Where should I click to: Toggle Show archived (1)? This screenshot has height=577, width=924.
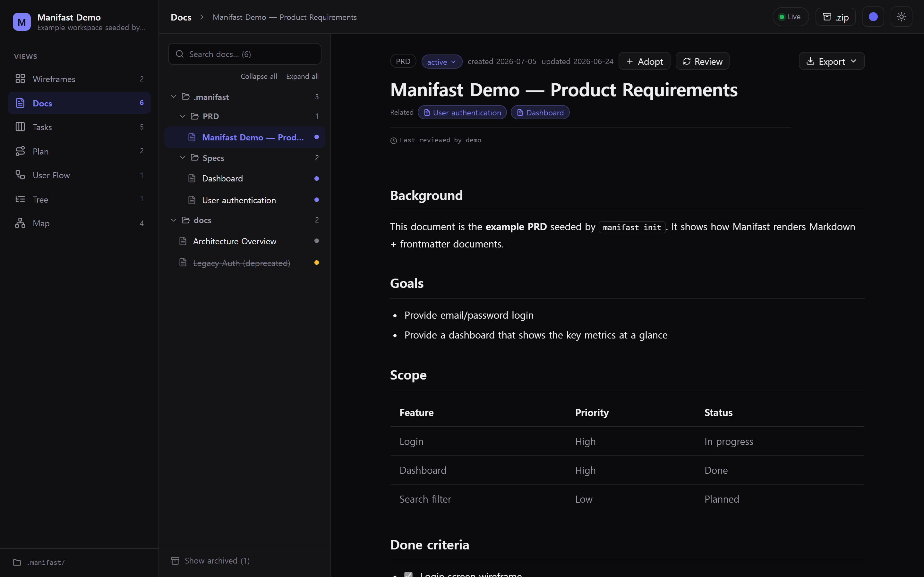[x=210, y=561]
